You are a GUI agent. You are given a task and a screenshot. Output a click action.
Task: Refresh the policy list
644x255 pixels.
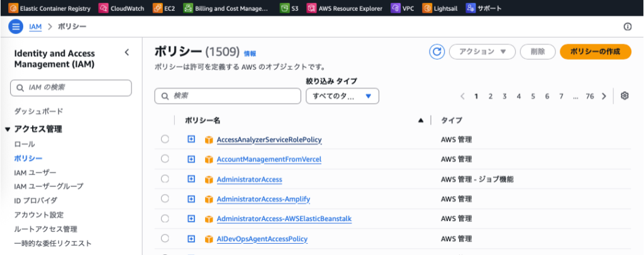pos(438,52)
